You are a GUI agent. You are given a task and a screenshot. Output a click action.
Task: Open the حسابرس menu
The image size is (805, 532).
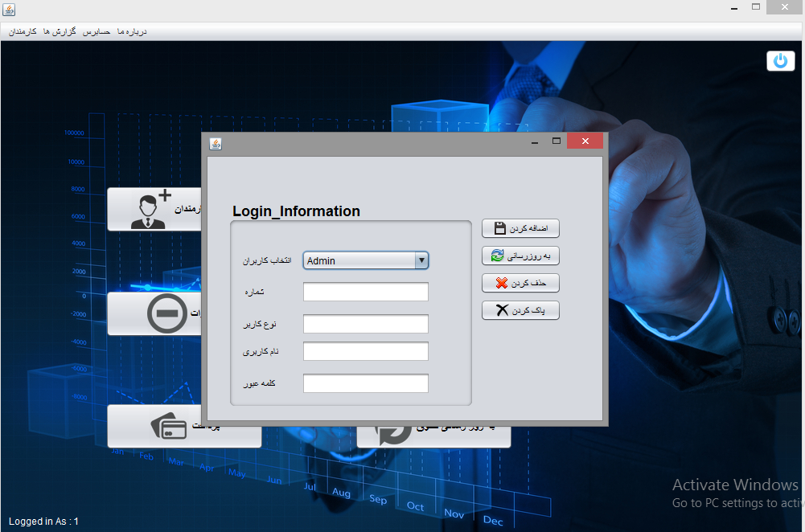pyautogui.click(x=97, y=31)
